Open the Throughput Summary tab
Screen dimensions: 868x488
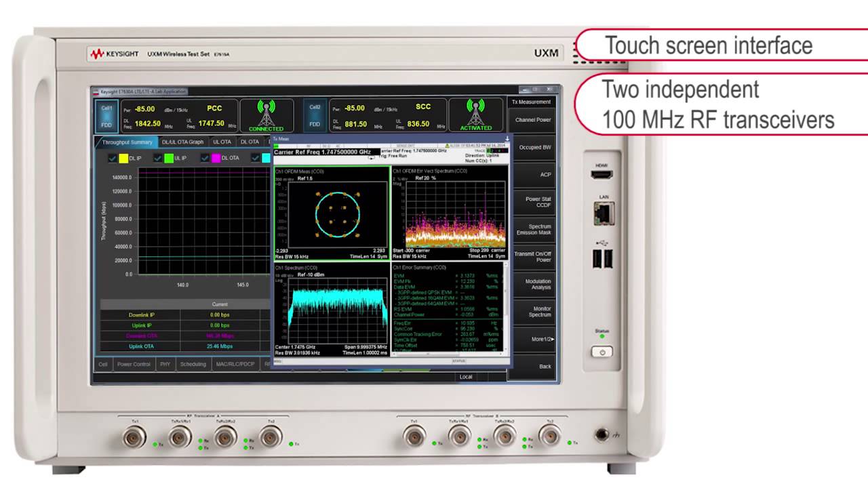126,142
